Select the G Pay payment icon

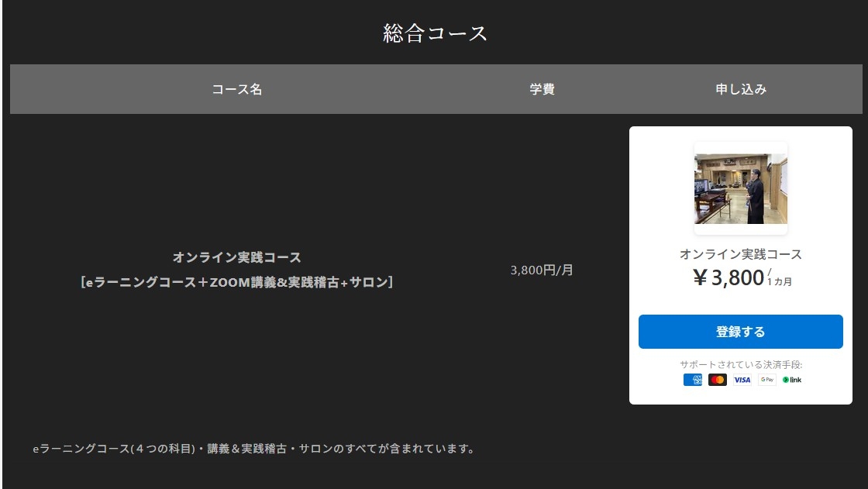(x=766, y=379)
